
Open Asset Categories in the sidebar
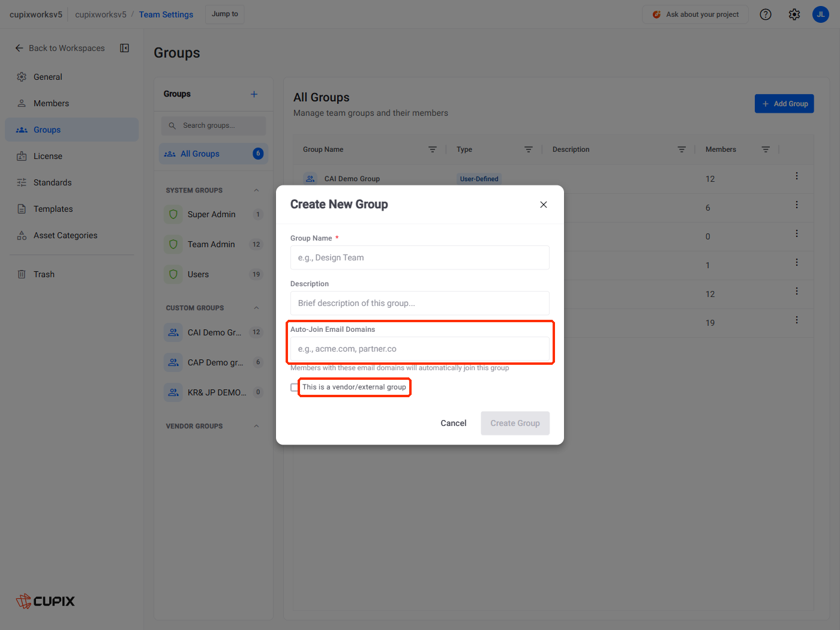(x=72, y=235)
